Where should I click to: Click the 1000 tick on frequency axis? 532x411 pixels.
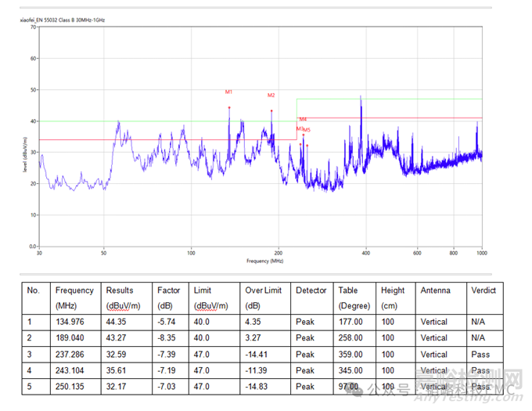[x=481, y=253]
